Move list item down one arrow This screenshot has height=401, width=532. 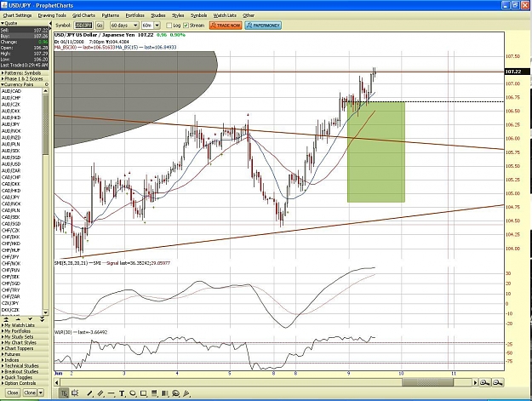click(x=30, y=319)
